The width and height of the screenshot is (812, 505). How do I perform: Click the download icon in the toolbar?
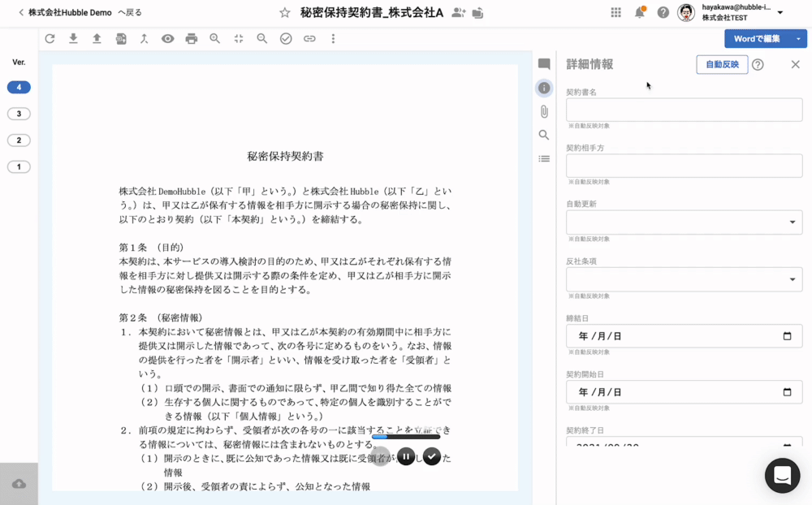73,38
